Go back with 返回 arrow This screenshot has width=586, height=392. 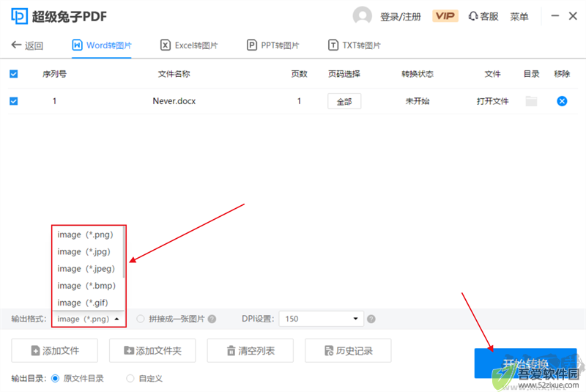pos(27,45)
